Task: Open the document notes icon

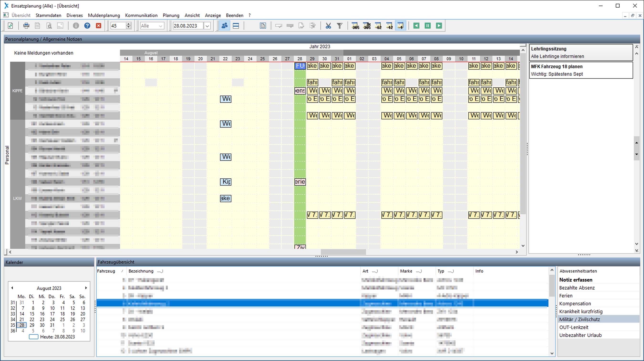Action: click(x=263, y=26)
